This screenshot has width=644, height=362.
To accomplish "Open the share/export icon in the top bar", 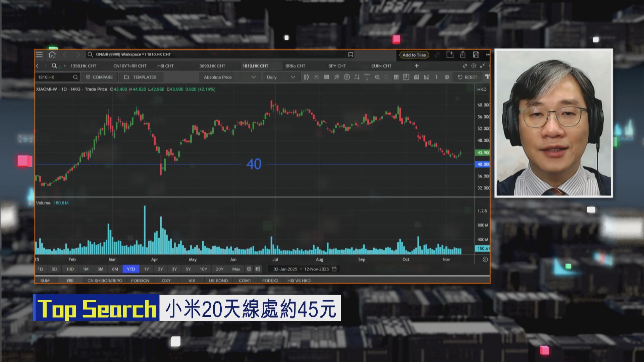I will [463, 54].
